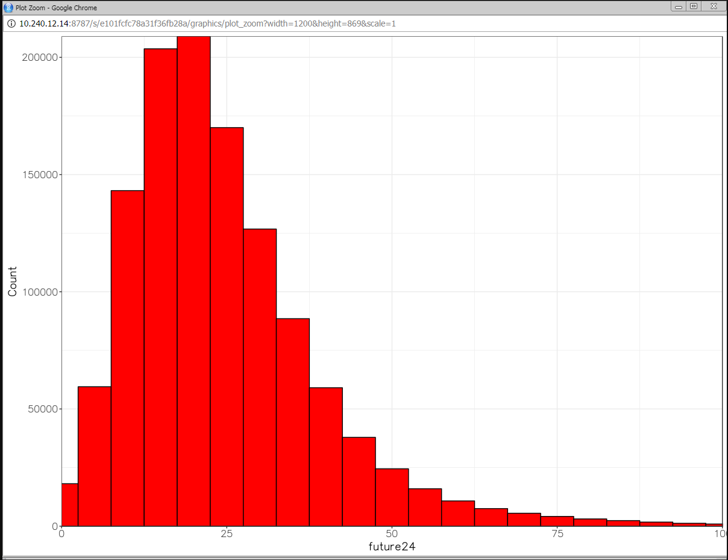Click the x-axis tick label 75
Image resolution: width=728 pixels, height=560 pixels.
(x=557, y=534)
